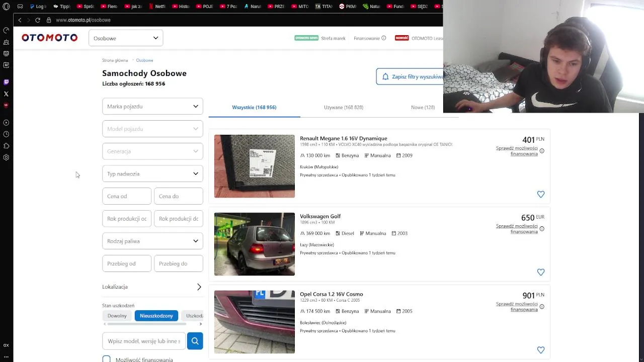This screenshot has width=644, height=362.
Task: Open the Osobowe category dropdown
Action: [126, 38]
